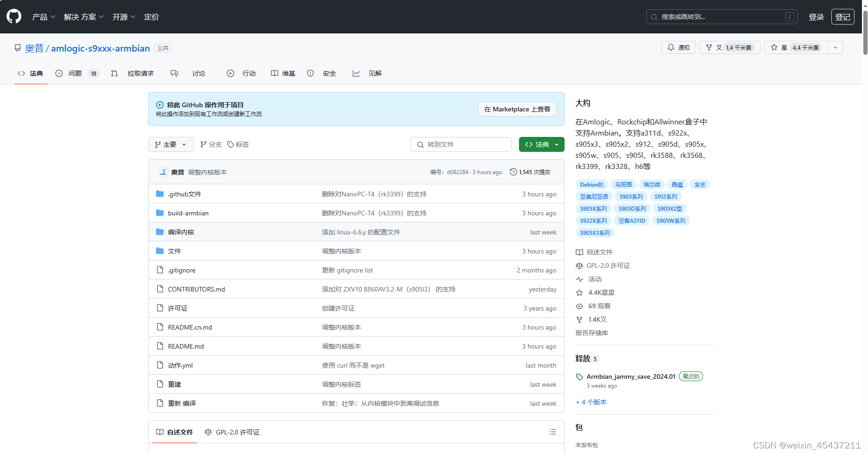The image size is (868, 454).
Task: Open the 维基 wiki tab
Action: click(283, 73)
